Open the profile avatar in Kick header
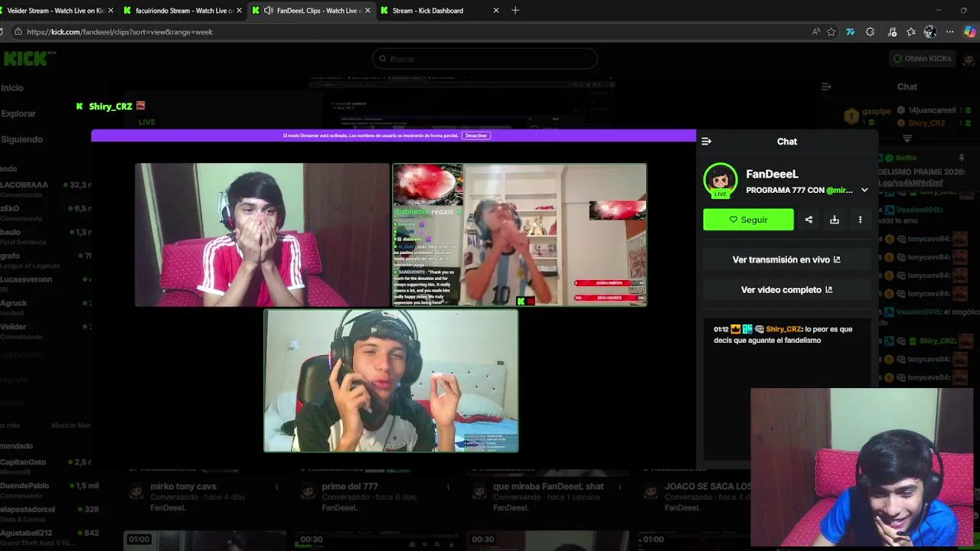Screen dimensions: 980x551 [969, 59]
